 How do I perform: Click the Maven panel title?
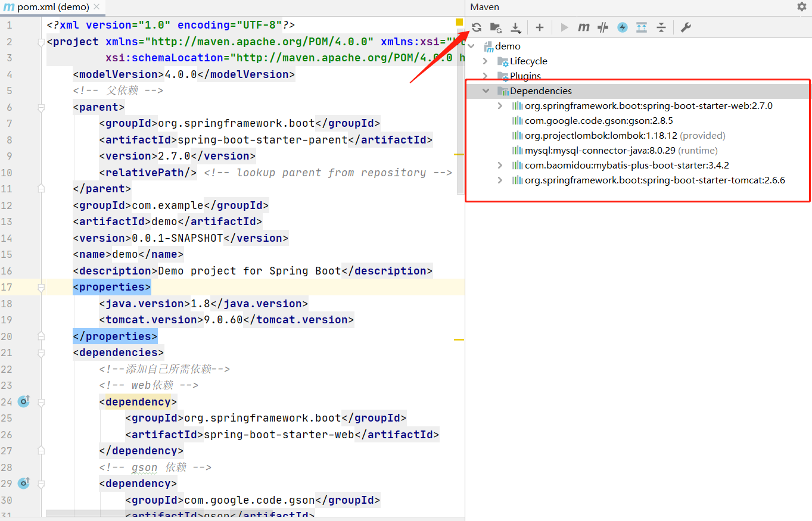pos(484,7)
